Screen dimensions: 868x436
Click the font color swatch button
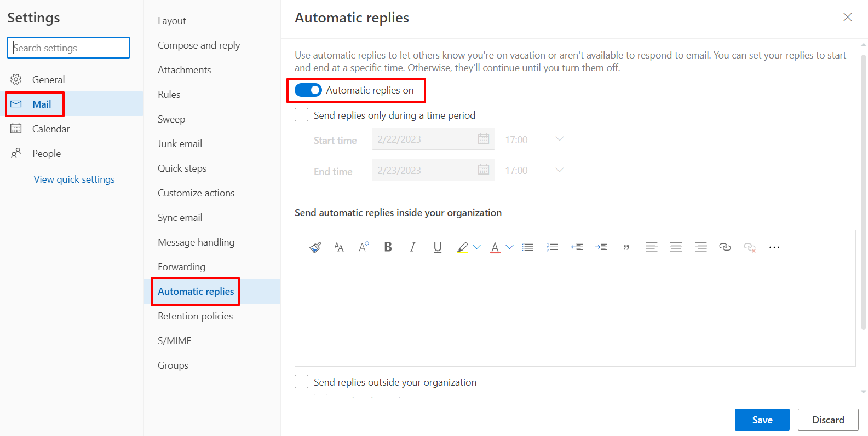[495, 247]
